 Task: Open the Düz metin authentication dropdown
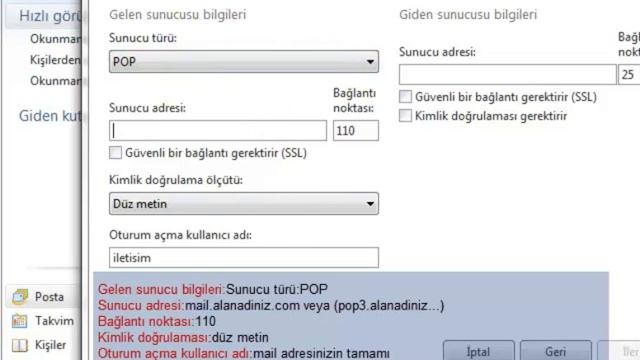(244, 204)
